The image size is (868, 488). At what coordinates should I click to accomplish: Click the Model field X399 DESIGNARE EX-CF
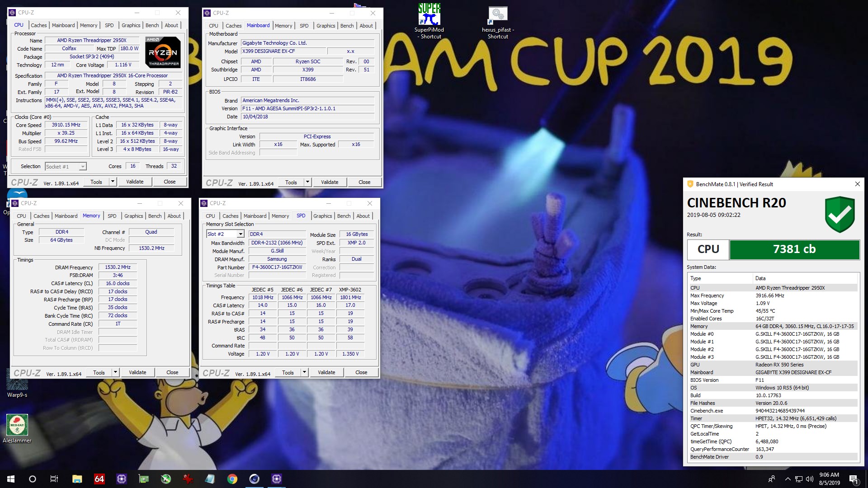click(283, 51)
